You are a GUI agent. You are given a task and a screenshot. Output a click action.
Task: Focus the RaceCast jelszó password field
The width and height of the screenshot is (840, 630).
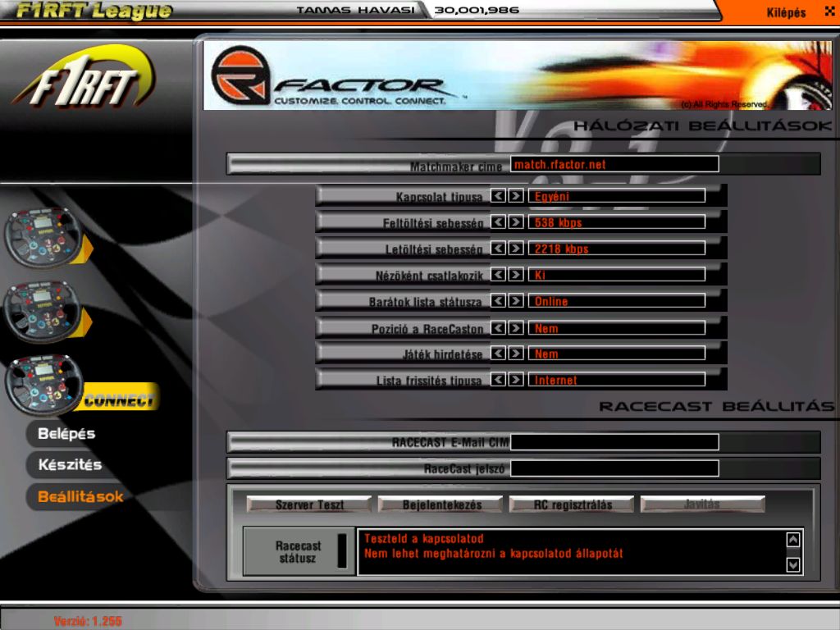click(614, 468)
